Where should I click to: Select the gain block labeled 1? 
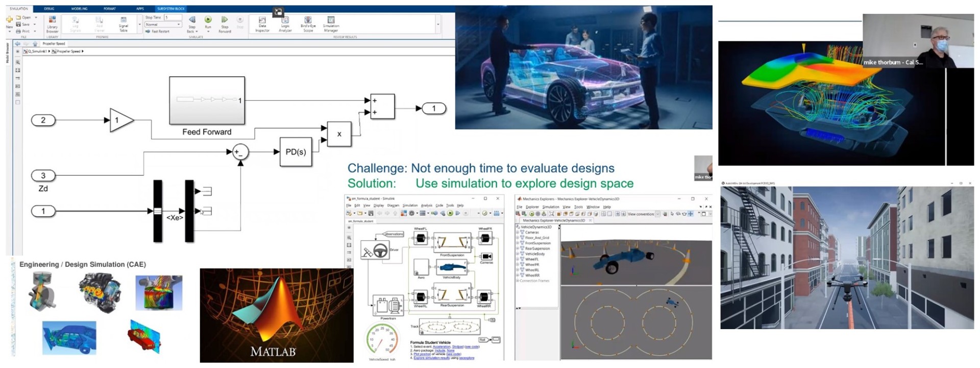point(121,121)
